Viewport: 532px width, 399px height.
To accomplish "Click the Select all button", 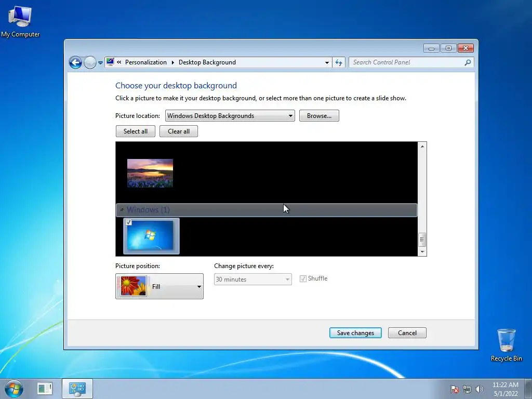I will tap(136, 131).
